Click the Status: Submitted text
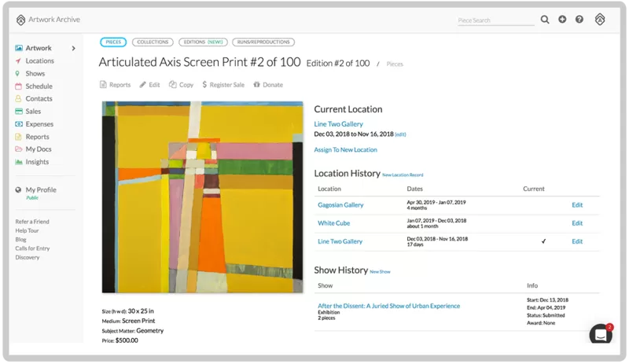This screenshot has height=364, width=629. [546, 315]
